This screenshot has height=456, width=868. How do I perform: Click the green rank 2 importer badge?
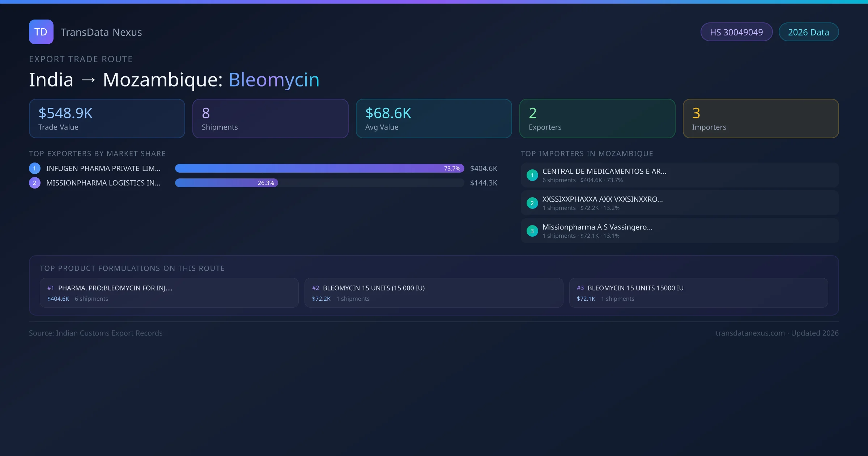pos(532,203)
